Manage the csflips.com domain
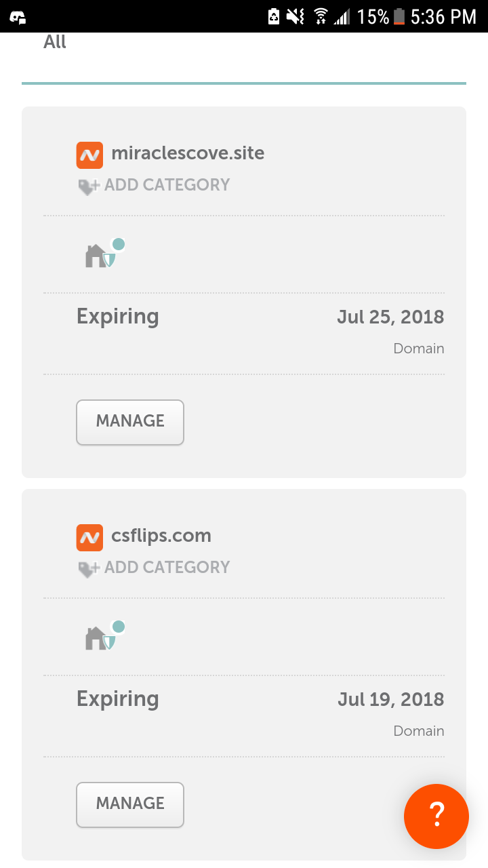 coord(130,804)
